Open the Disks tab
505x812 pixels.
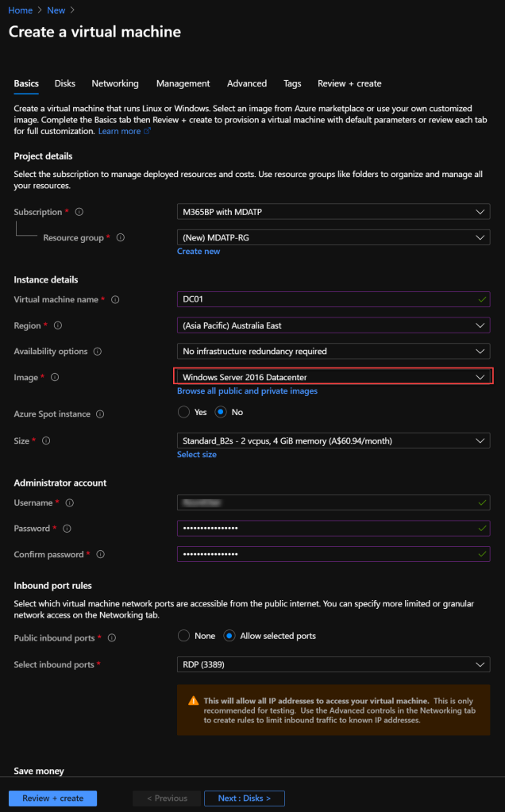pyautogui.click(x=65, y=83)
